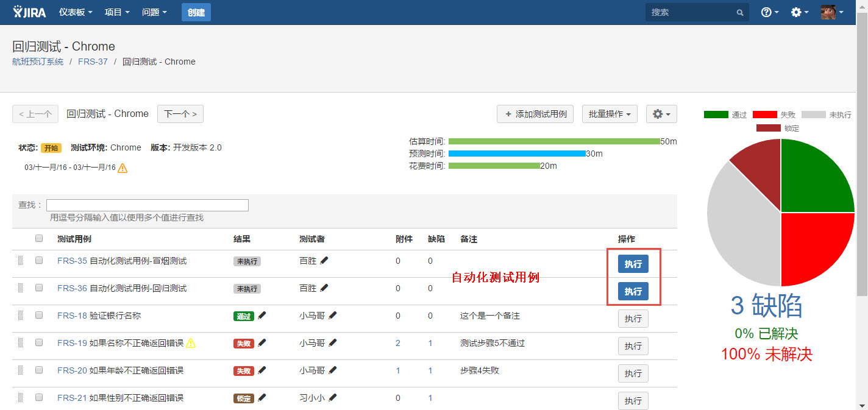
Task: Expand the 仪表板 menu
Action: 76,12
